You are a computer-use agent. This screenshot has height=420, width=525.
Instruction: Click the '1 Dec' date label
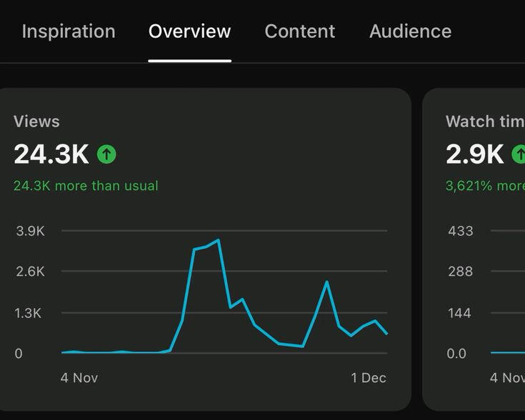pos(369,378)
